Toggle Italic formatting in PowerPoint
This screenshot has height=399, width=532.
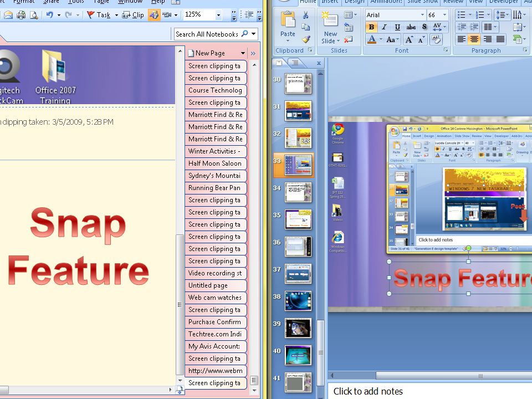click(384, 27)
